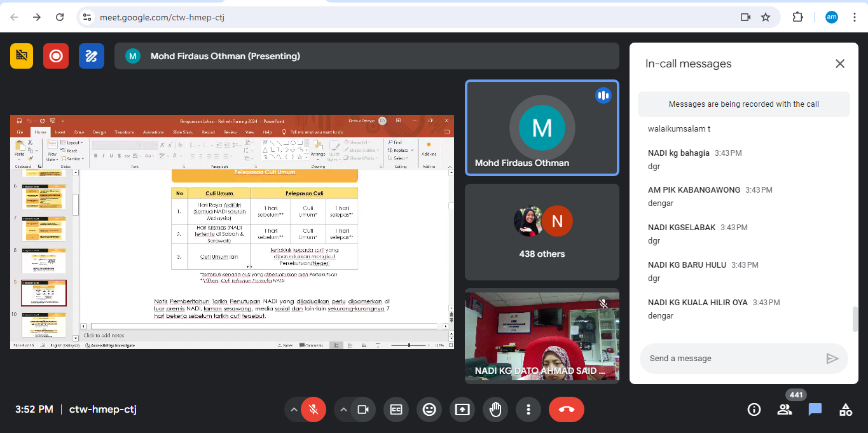The image size is (868, 433).
Task: Expand audio settings arrow beside microphone
Action: point(294,409)
